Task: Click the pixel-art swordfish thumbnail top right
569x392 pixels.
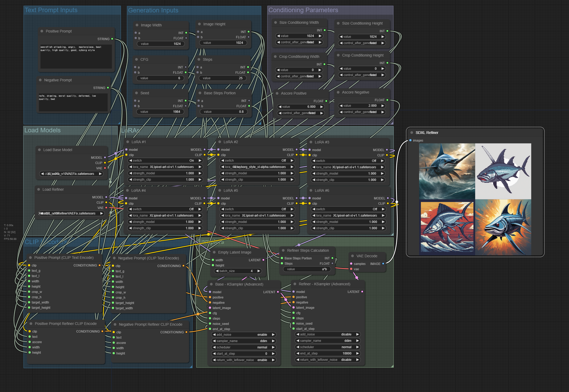Action: pos(503,171)
